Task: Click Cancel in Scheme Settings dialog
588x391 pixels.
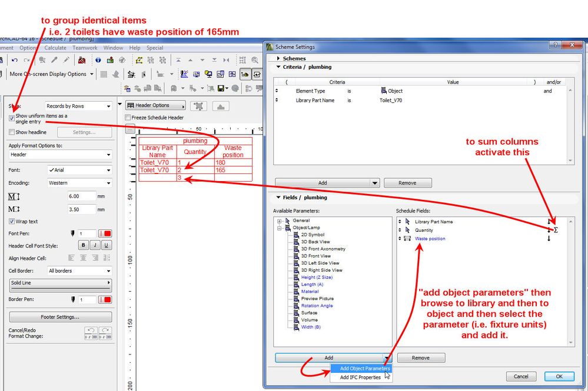Action: click(521, 376)
